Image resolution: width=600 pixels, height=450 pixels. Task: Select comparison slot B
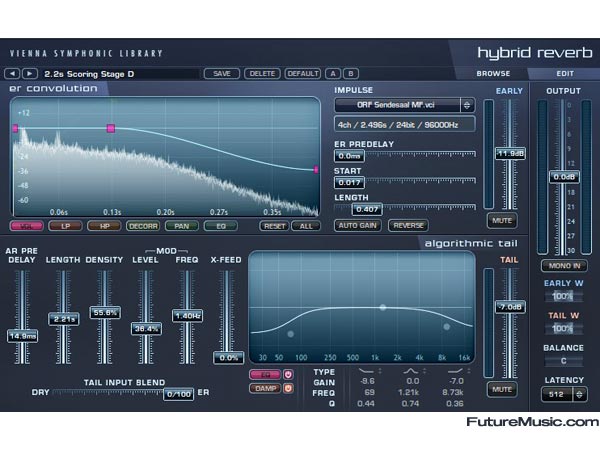click(x=351, y=73)
